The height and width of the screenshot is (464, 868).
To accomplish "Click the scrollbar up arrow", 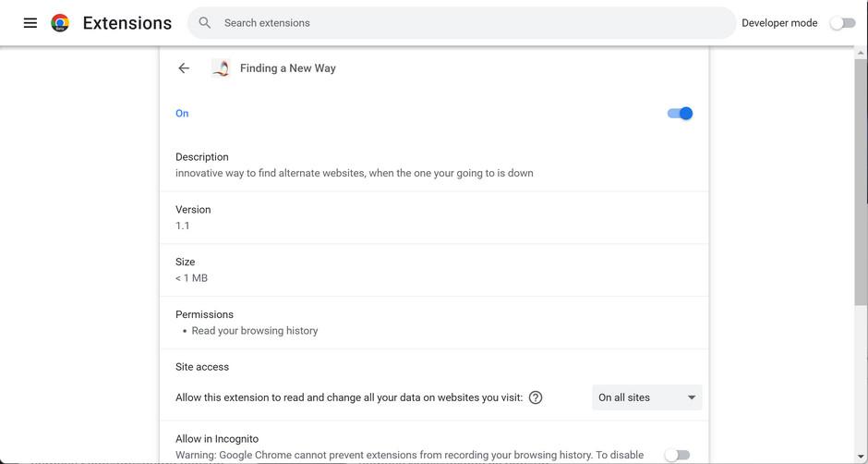I will (861, 54).
